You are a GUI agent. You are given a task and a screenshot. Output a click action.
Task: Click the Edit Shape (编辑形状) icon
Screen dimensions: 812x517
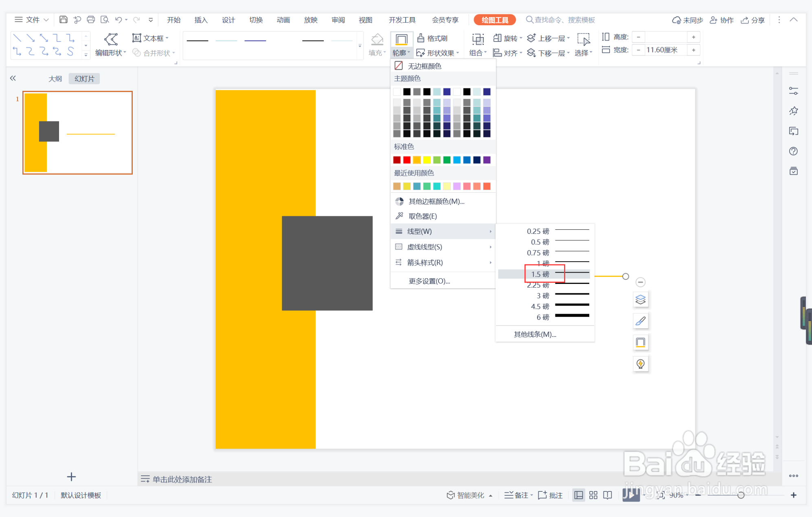[111, 40]
